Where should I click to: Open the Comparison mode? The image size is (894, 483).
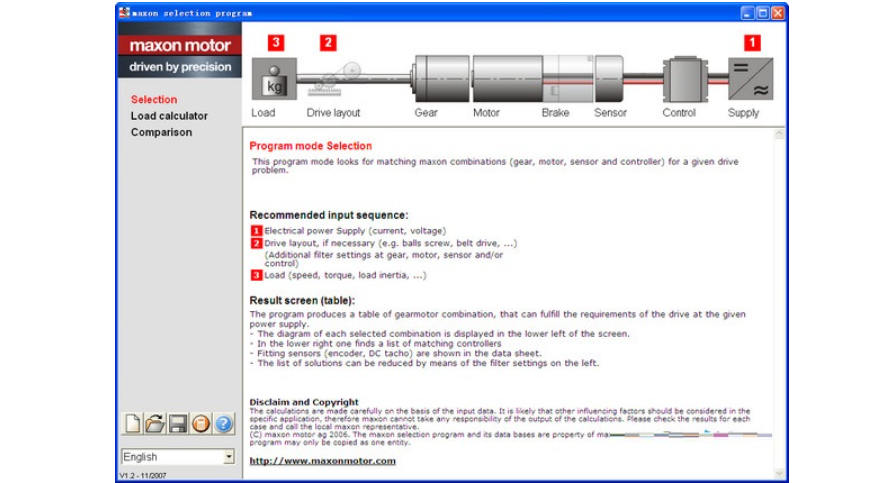161,132
